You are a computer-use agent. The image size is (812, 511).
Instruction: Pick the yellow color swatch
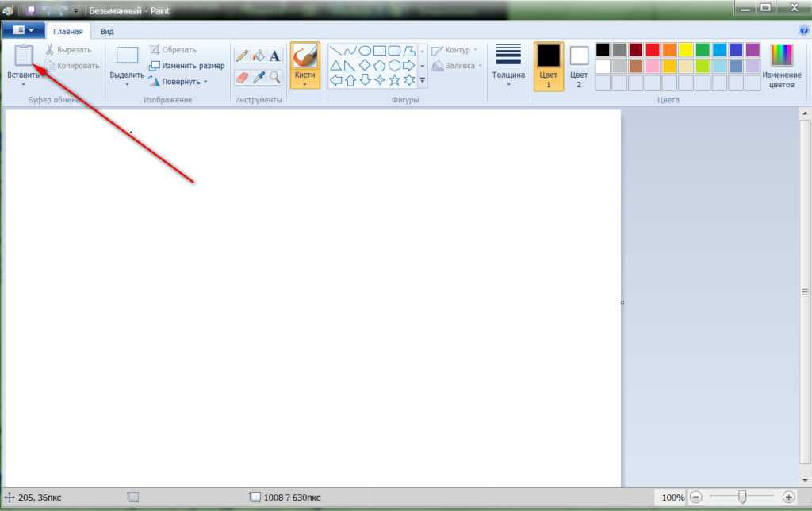pyautogui.click(x=686, y=50)
